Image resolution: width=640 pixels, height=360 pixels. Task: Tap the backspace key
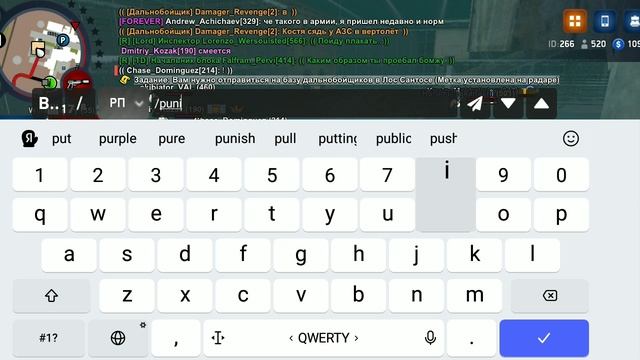(x=550, y=296)
